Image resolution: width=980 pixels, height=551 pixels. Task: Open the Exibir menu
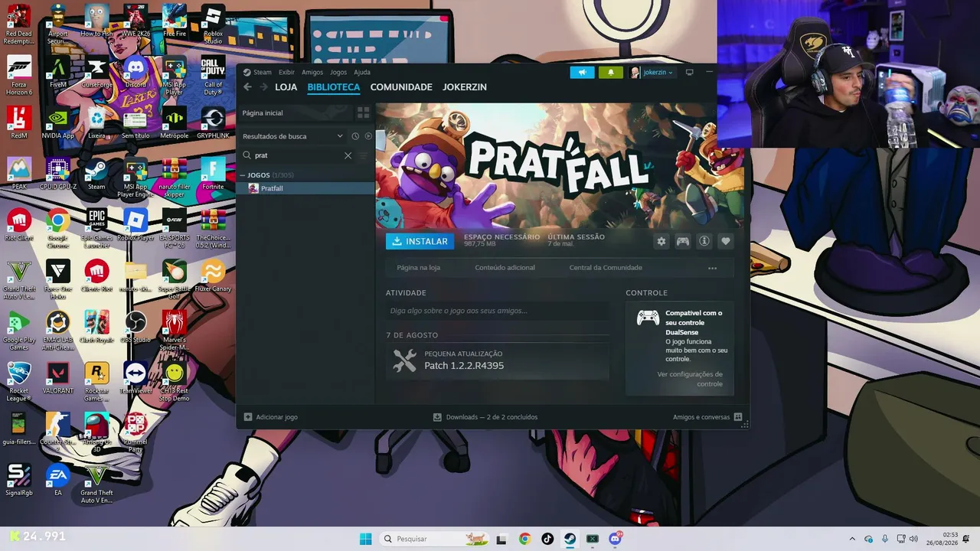286,73
